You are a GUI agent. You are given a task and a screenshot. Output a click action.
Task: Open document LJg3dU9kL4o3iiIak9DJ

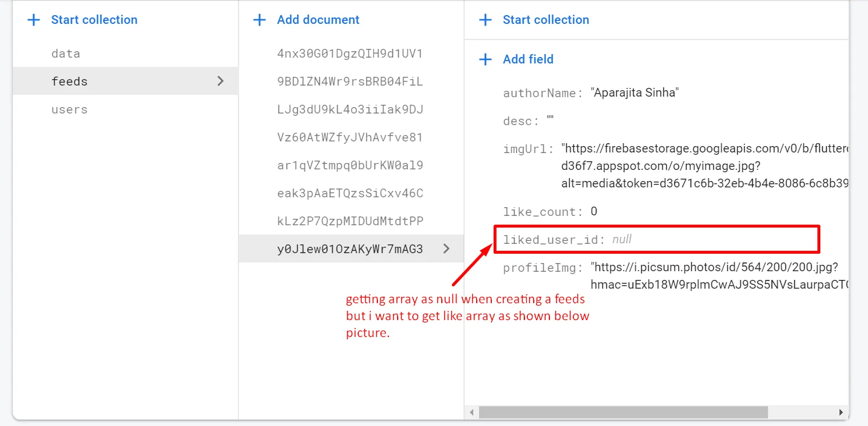[x=351, y=109]
